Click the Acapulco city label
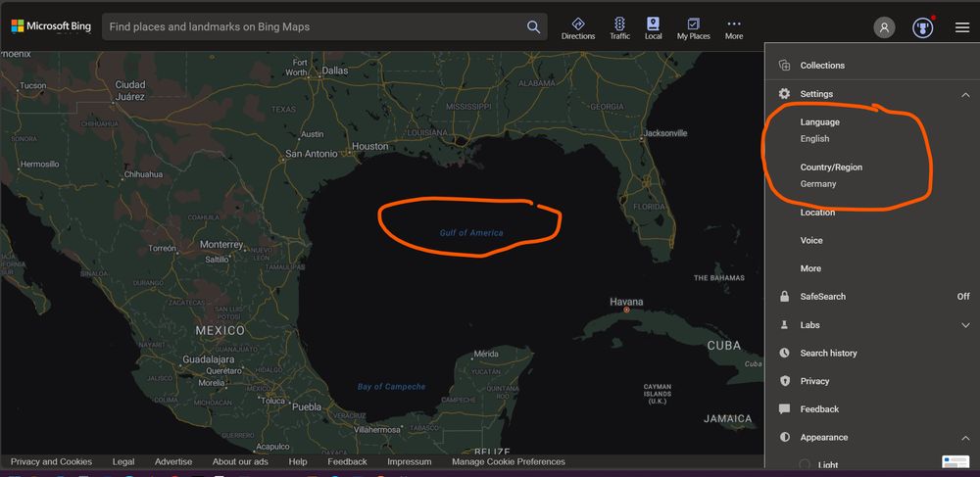 (x=272, y=447)
